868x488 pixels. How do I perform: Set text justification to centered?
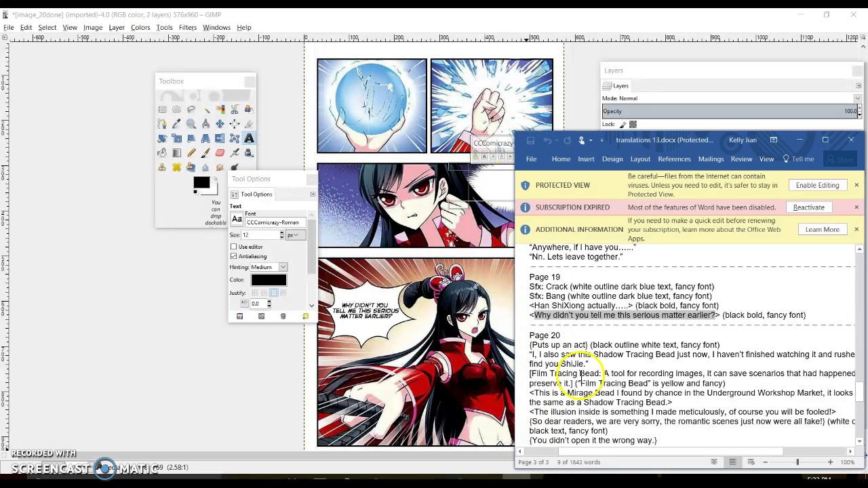[273, 293]
